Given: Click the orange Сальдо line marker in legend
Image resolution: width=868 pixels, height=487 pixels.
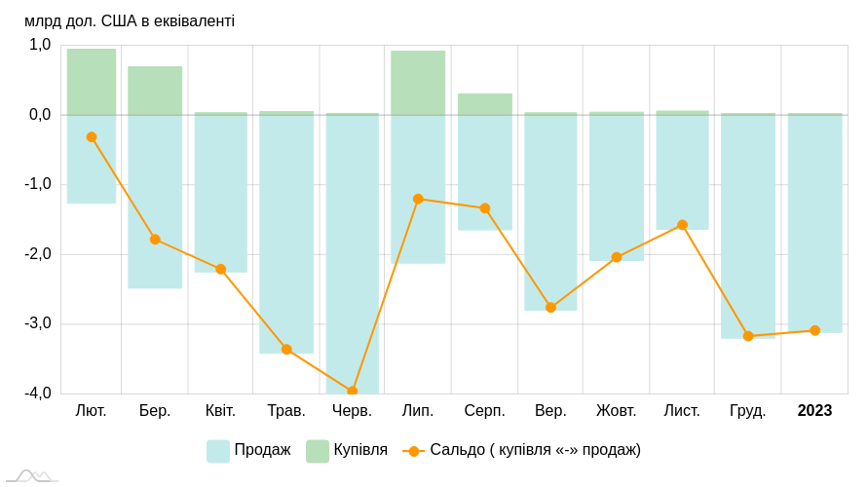Looking at the screenshot, I should click(x=414, y=451).
